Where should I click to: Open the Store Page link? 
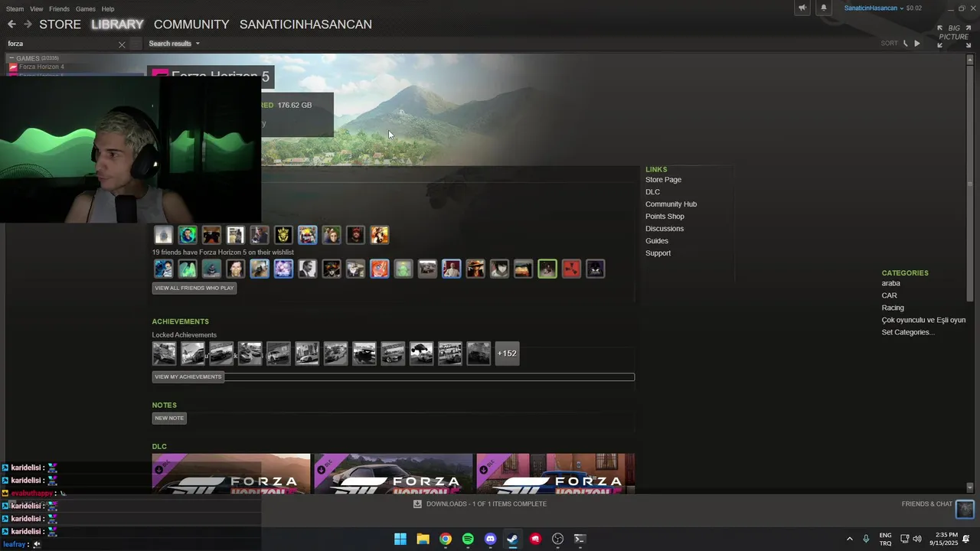pyautogui.click(x=663, y=180)
